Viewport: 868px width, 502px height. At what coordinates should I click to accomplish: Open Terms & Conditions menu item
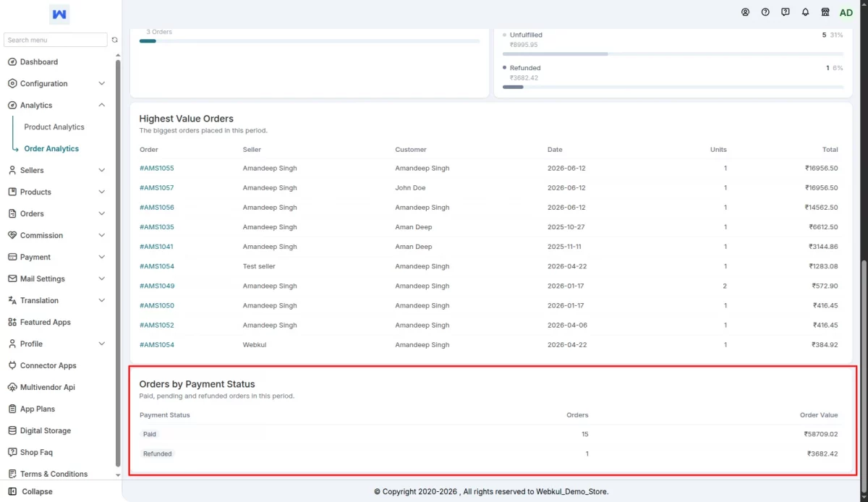[54, 475]
